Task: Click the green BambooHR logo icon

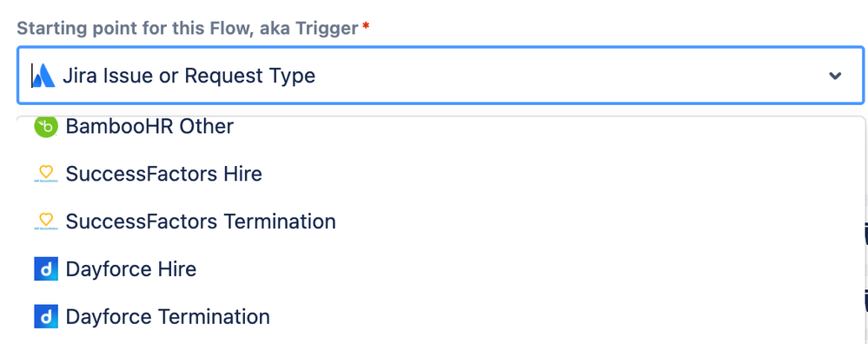Action: tap(46, 127)
